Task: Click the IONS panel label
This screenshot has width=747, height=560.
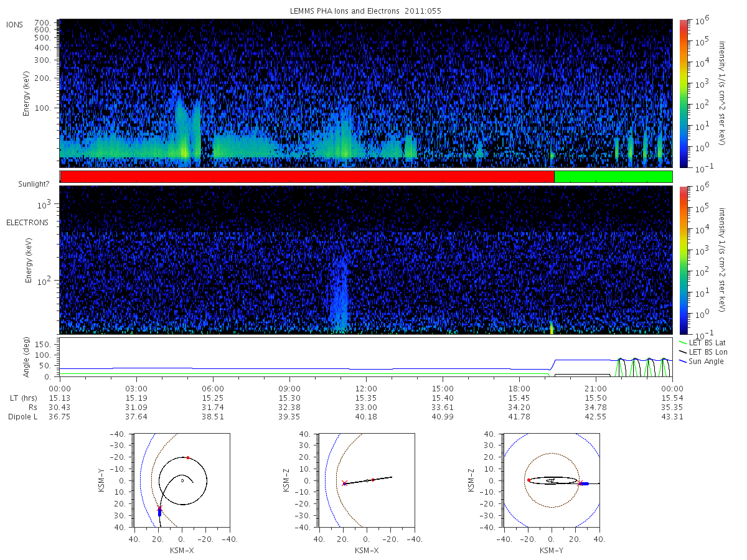Action: 16,24
